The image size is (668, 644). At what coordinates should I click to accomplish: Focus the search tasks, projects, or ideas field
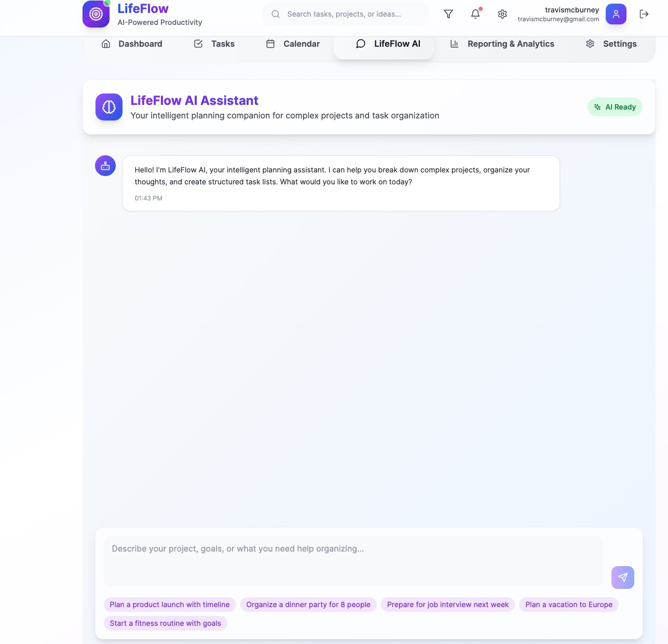(346, 14)
